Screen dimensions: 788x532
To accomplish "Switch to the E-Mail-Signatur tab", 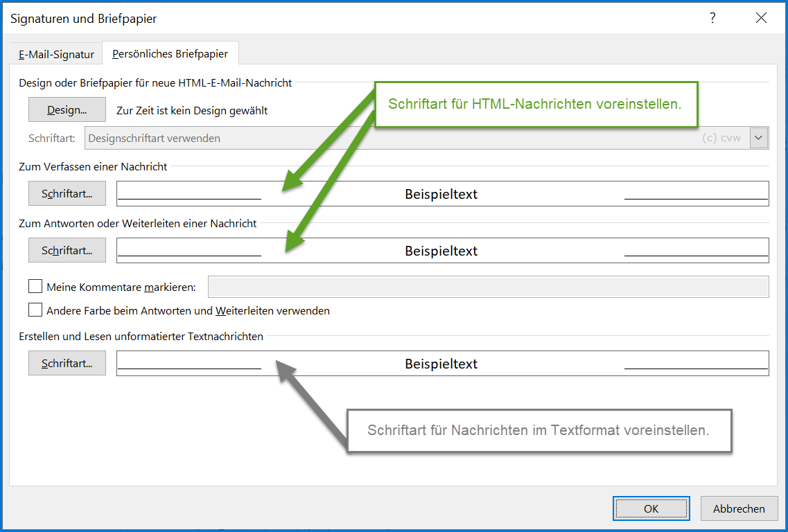I will (56, 54).
